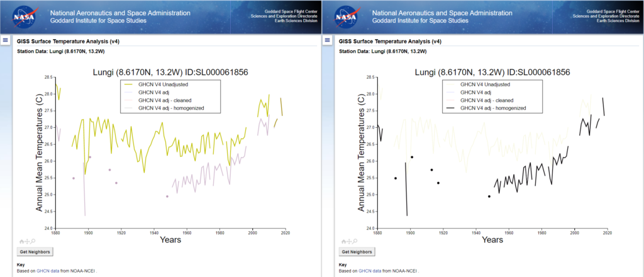
Task: Open Goddard Institute for Space Studies left header link
Action: point(97,21)
